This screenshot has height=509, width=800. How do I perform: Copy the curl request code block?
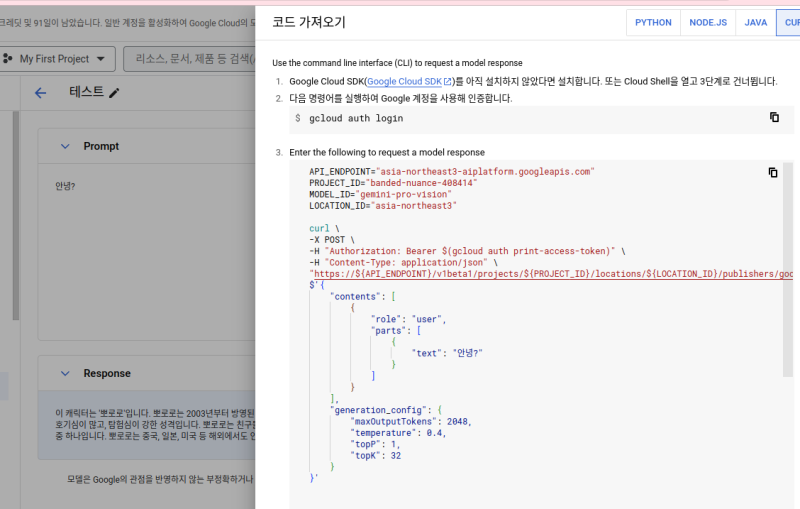pyautogui.click(x=773, y=172)
